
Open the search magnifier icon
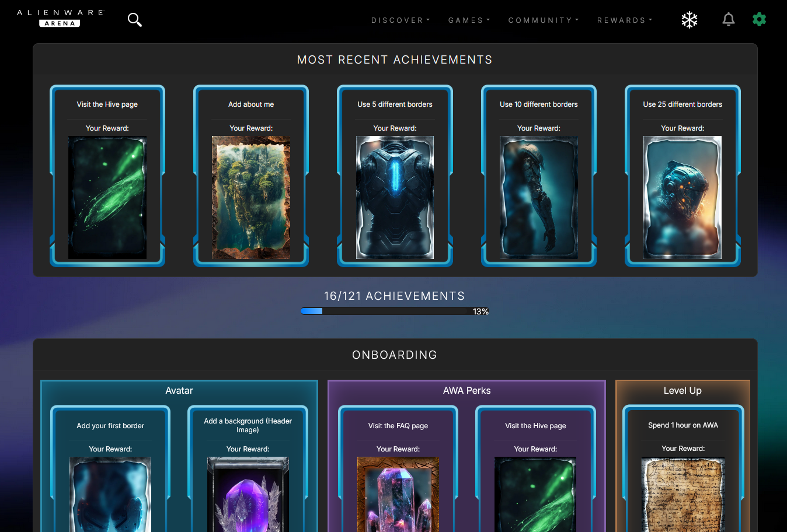[x=135, y=20]
